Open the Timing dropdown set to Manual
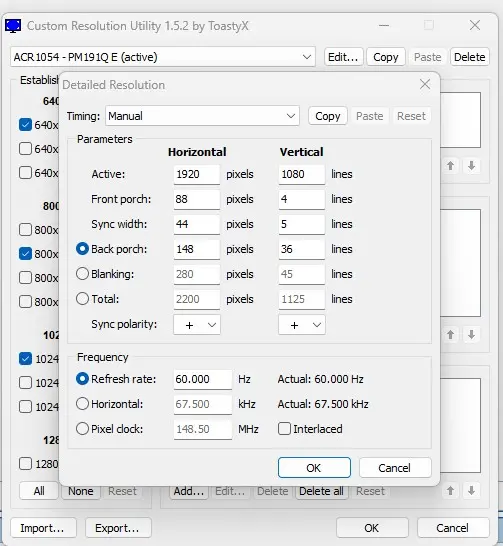Viewport: 503px width, 546px height. 202,116
